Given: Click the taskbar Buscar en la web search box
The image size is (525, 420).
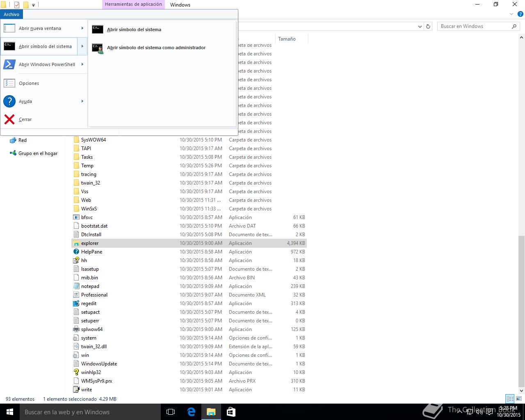Looking at the screenshot, I should 90,412.
